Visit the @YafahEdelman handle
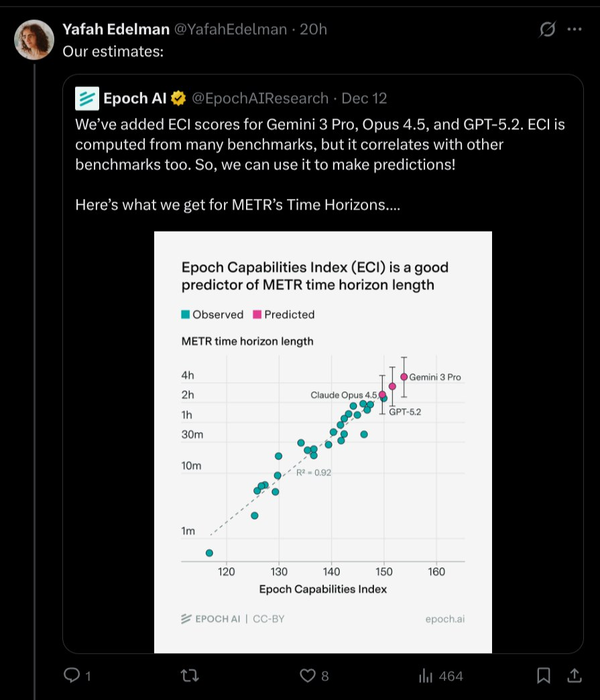 (231, 29)
